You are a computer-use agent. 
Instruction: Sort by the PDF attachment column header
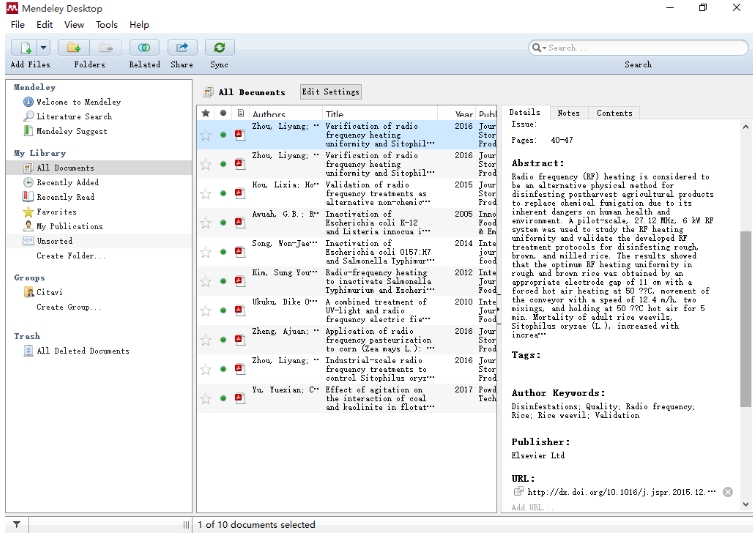[240, 113]
